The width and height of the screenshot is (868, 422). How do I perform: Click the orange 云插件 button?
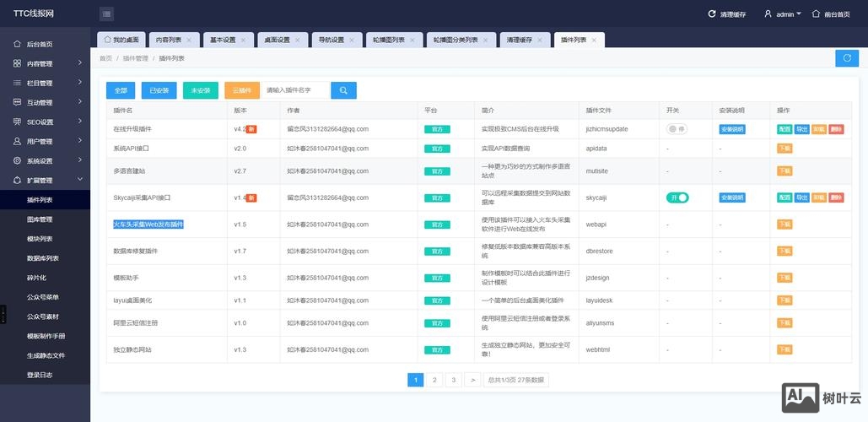[242, 90]
